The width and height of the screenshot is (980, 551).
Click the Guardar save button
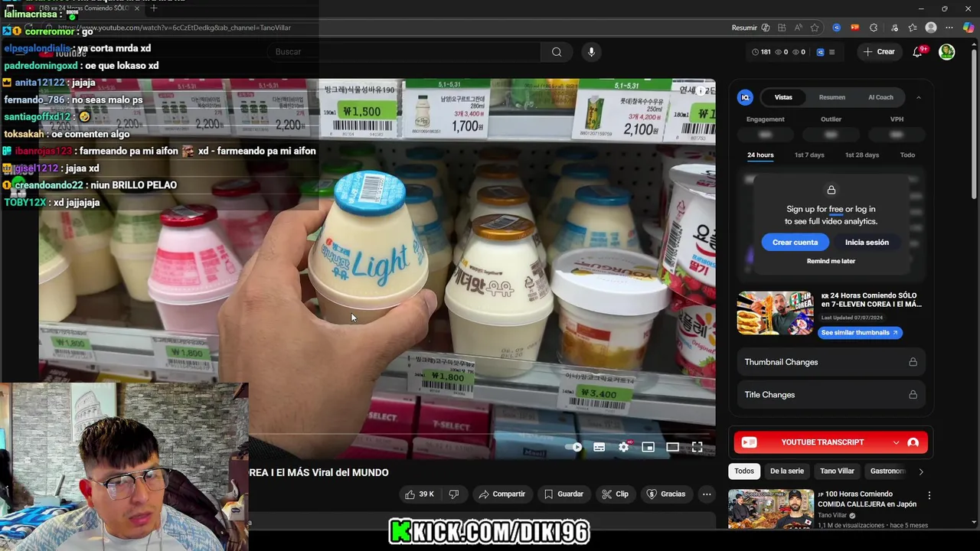[x=563, y=494]
